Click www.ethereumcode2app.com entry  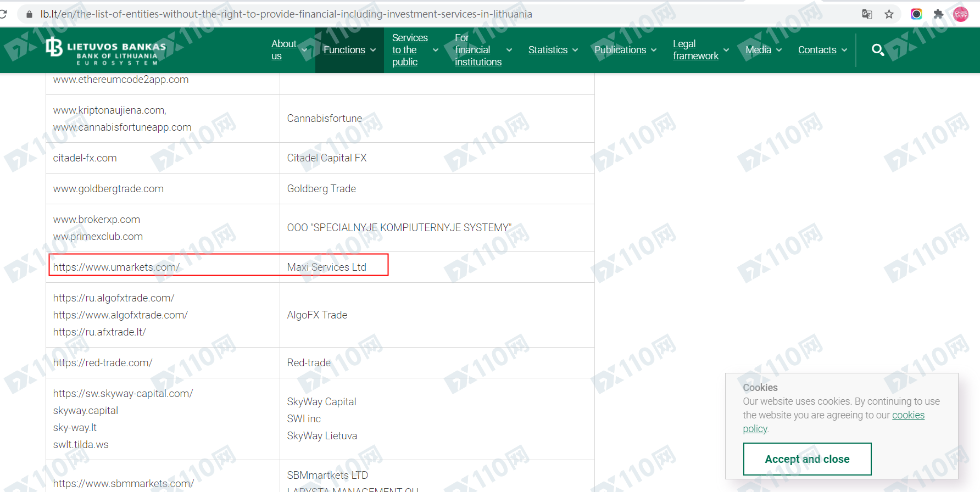click(121, 80)
